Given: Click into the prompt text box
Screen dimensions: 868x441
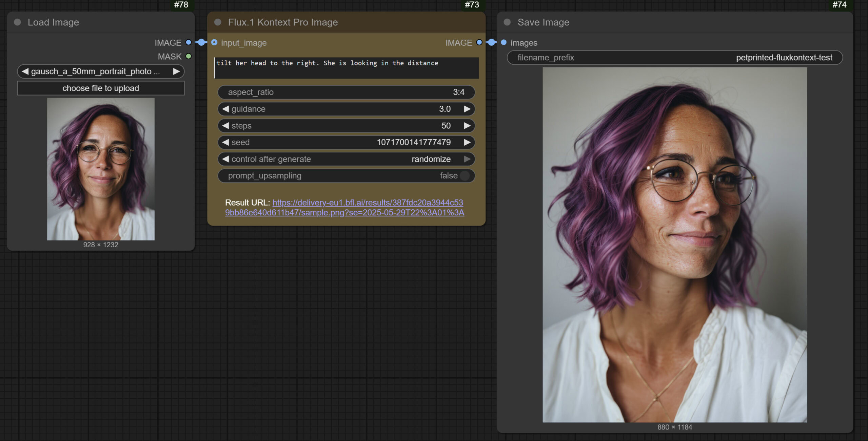Looking at the screenshot, I should [346, 68].
